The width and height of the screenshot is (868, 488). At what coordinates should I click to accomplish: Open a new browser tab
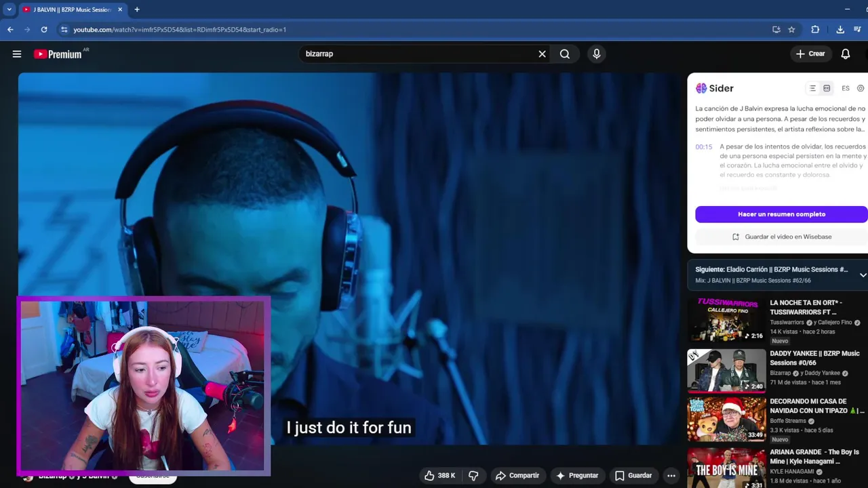click(137, 9)
